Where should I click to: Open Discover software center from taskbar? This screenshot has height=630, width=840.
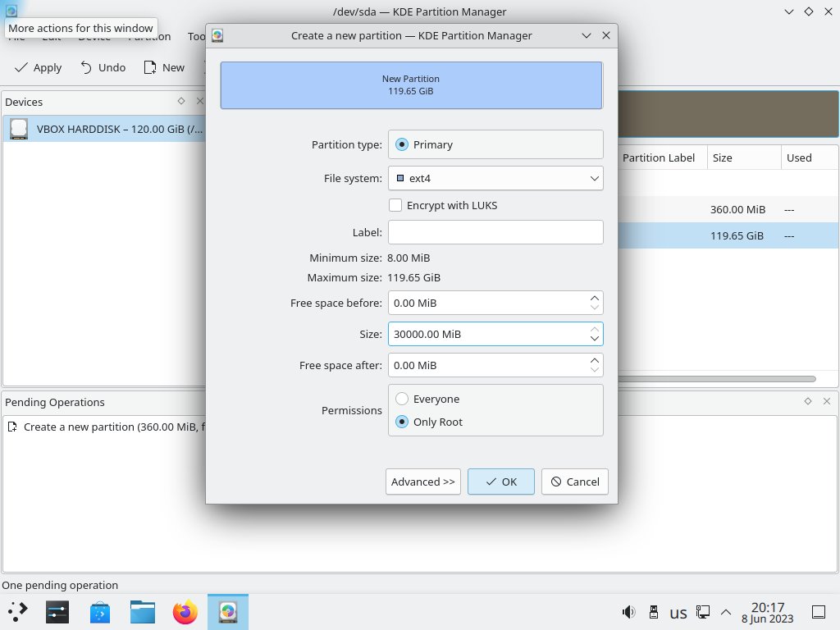100,612
